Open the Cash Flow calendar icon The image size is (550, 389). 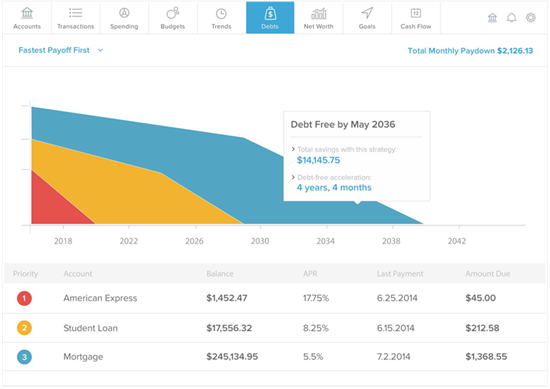416,13
